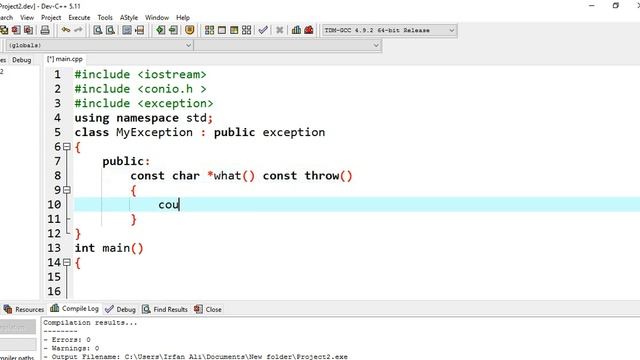
Task: Start debugging with the checkmark icon
Action: coord(263,30)
